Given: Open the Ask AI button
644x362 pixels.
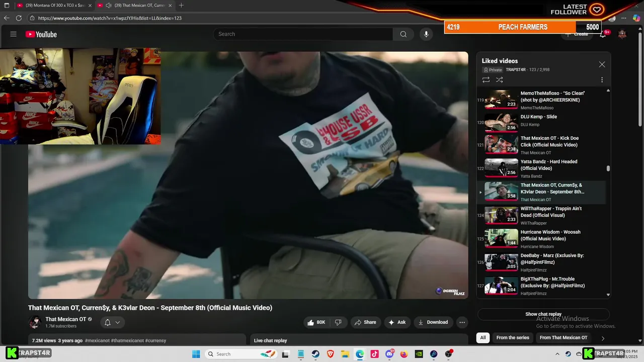Looking at the screenshot, I should point(397,322).
